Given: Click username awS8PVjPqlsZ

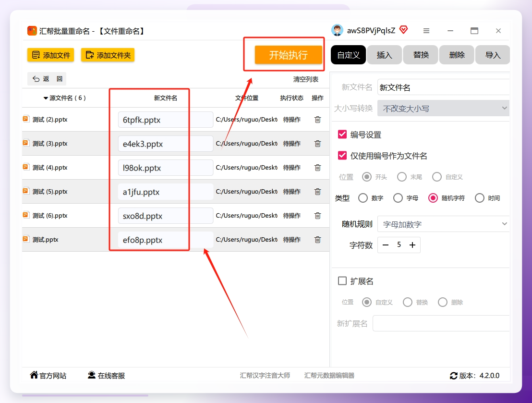Looking at the screenshot, I should coord(371,31).
